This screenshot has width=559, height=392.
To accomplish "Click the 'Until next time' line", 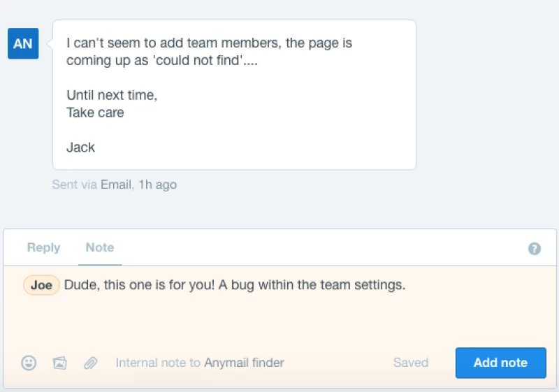I will pyautogui.click(x=112, y=95).
